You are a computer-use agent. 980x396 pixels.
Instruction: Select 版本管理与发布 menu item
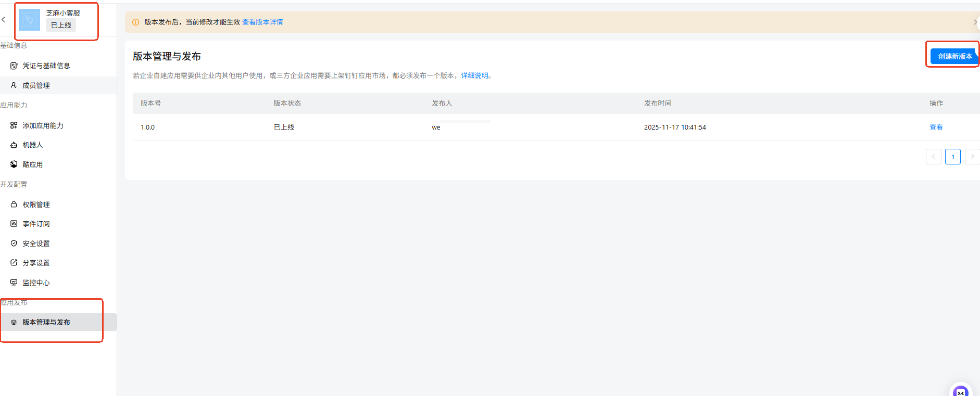[58, 322]
